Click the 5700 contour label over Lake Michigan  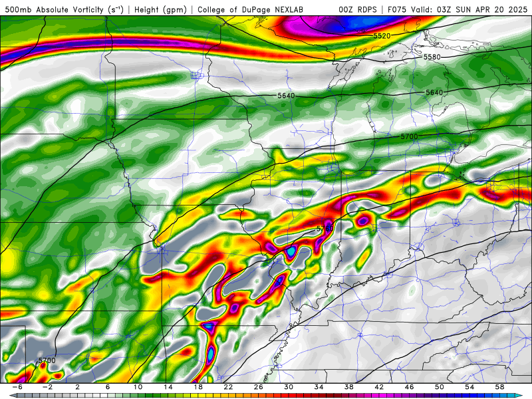(409, 136)
